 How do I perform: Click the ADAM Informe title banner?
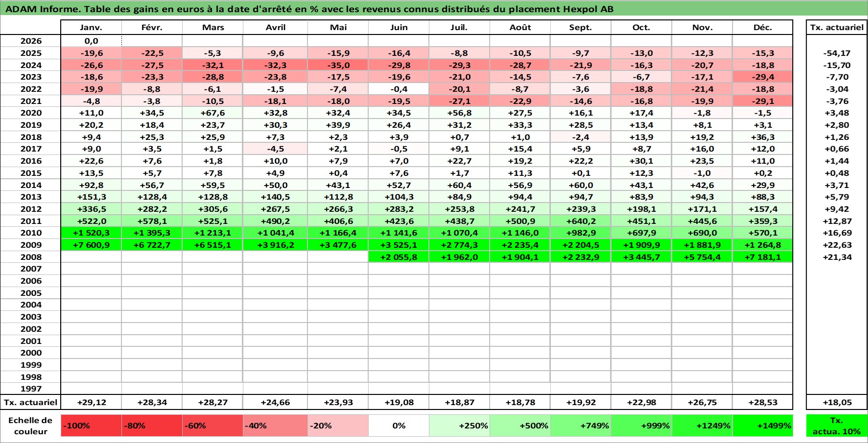coord(434,9)
